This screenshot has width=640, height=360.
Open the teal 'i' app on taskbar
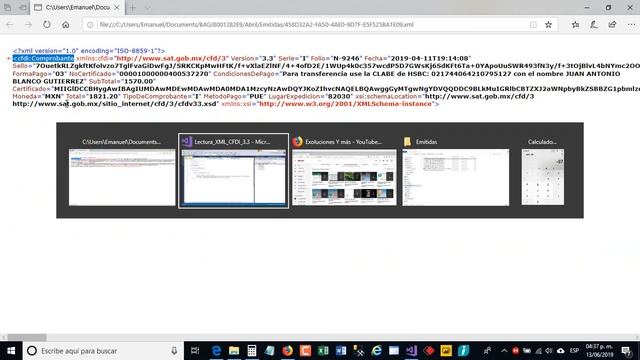(x=464, y=351)
